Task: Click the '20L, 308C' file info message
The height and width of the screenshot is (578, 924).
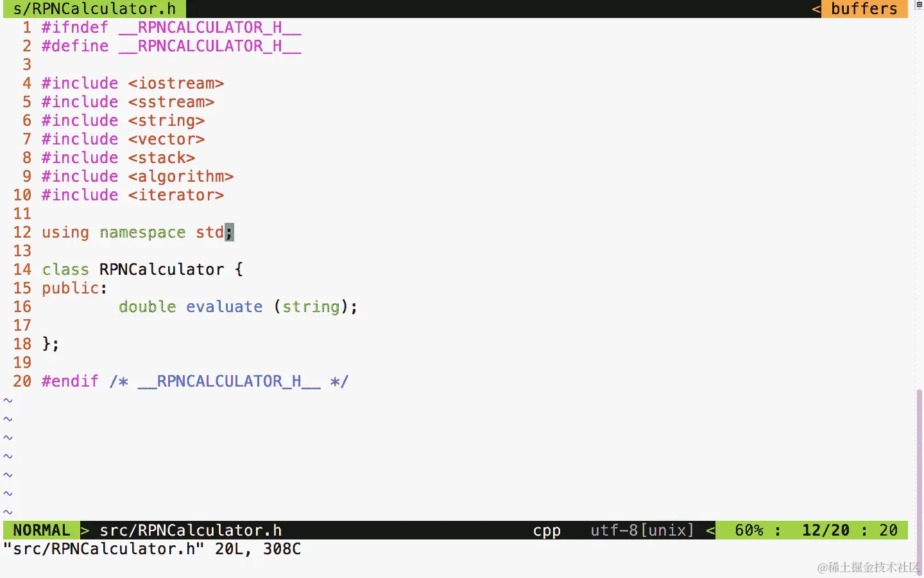Action: pos(258,549)
